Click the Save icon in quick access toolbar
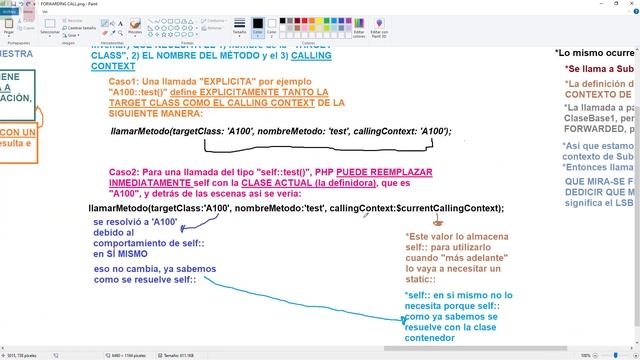Image resolution: width=640 pixels, height=360 pixels. click(13, 4)
